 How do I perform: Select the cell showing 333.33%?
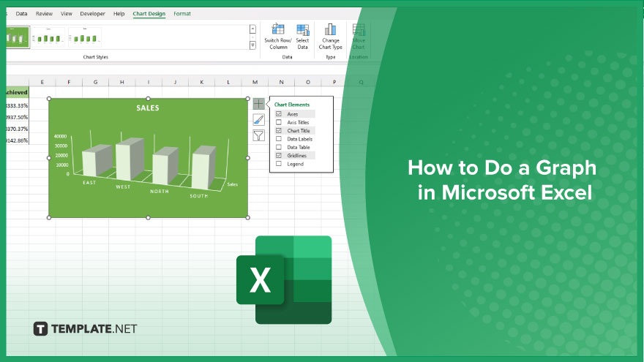tap(18, 105)
